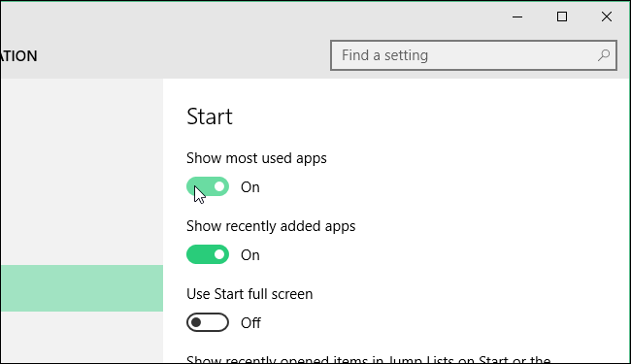Screen dimensions: 631x364
Task: Select the highlighted Start sidebar item
Action: [x=82, y=288]
